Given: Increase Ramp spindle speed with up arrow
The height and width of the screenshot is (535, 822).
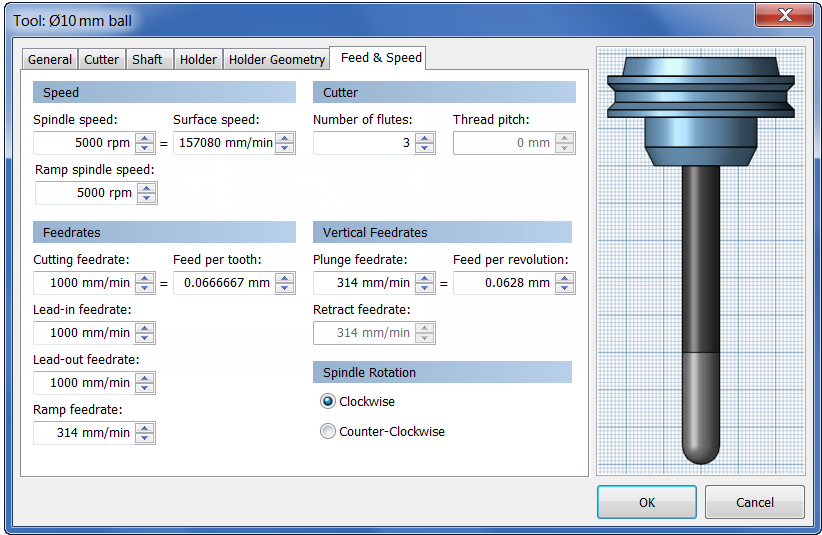Looking at the screenshot, I should (147, 188).
